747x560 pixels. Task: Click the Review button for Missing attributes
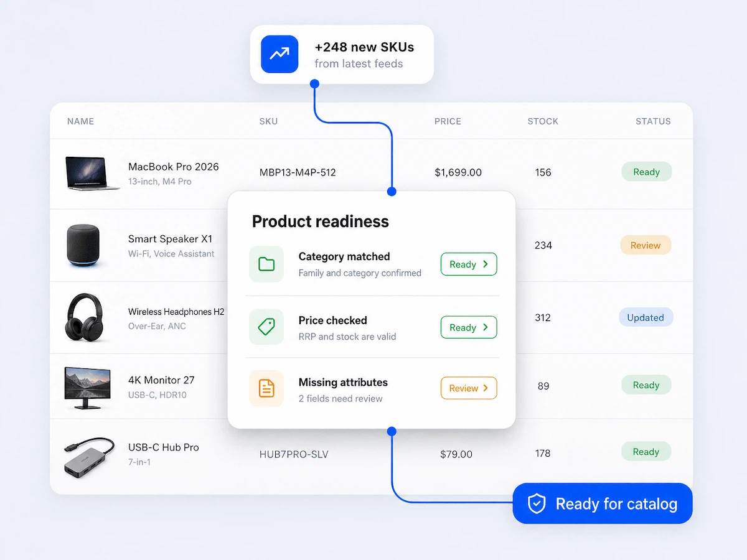469,388
